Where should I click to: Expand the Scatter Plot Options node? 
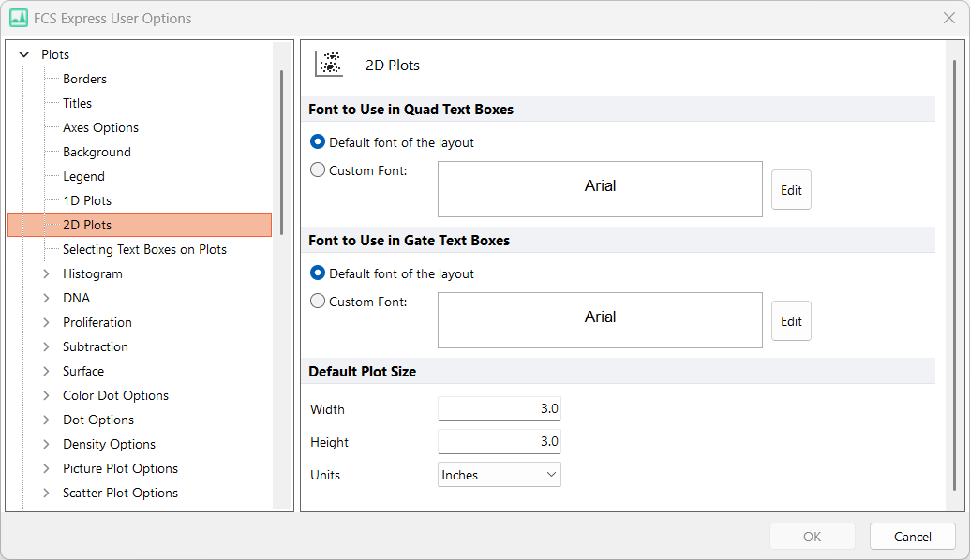(x=47, y=493)
